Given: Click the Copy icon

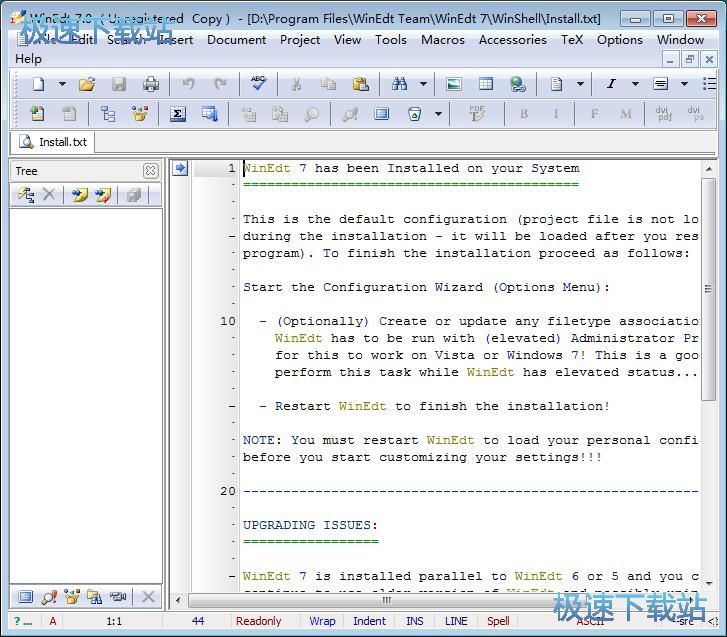Looking at the screenshot, I should click(x=328, y=84).
